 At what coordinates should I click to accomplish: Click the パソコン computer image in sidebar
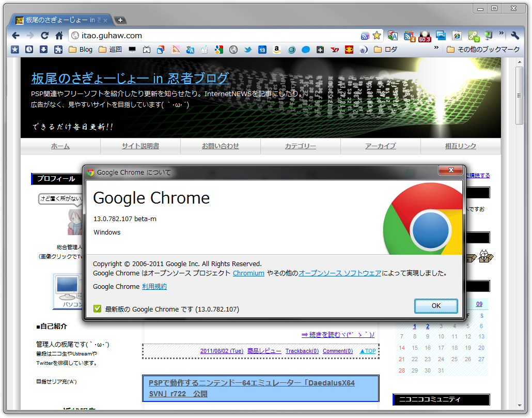tap(68, 291)
